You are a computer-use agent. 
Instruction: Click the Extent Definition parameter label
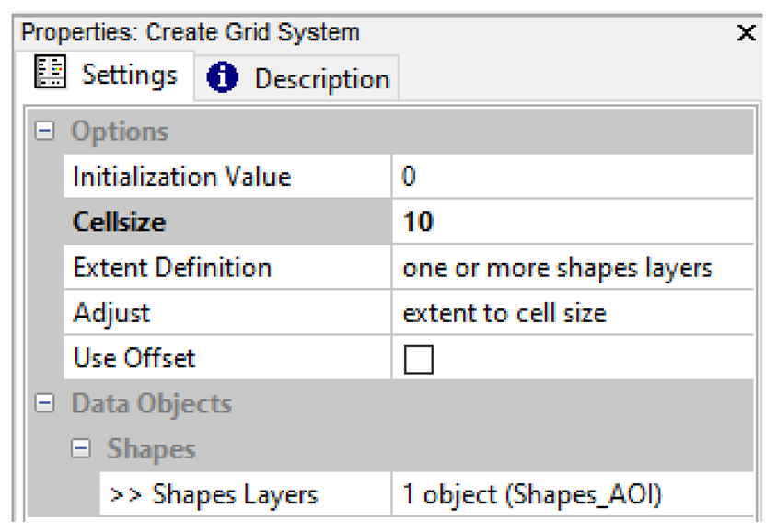click(172, 268)
